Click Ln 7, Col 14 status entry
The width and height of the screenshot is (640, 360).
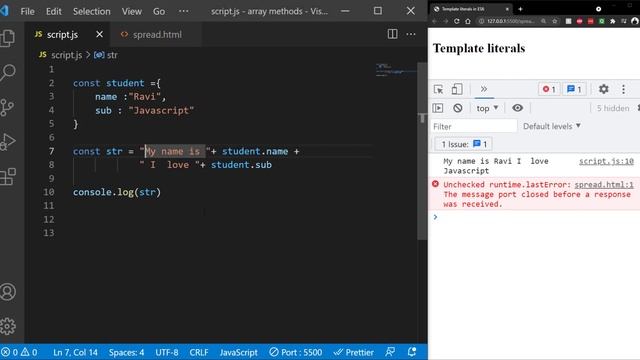(76, 352)
